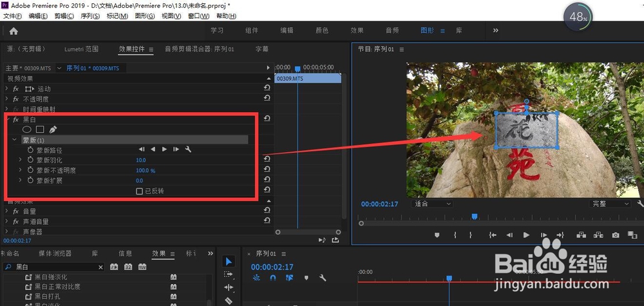Switch to the 颜色 workspace tab
This screenshot has width=644, height=306.
pos(322,30)
